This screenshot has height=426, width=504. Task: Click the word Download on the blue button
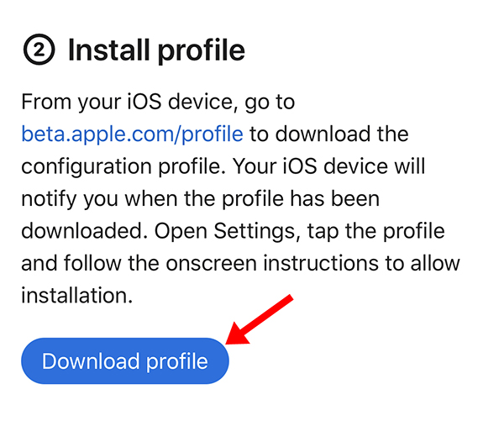(x=91, y=361)
